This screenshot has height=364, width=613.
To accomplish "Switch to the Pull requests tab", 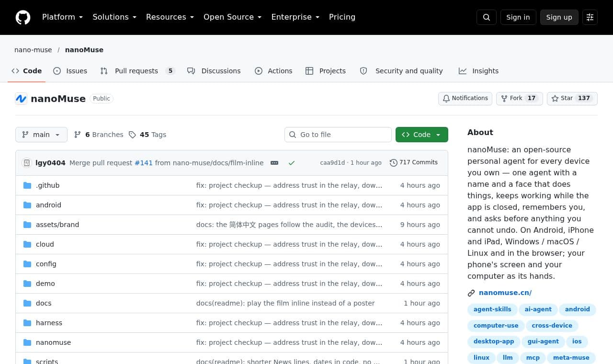I will pyautogui.click(x=138, y=71).
